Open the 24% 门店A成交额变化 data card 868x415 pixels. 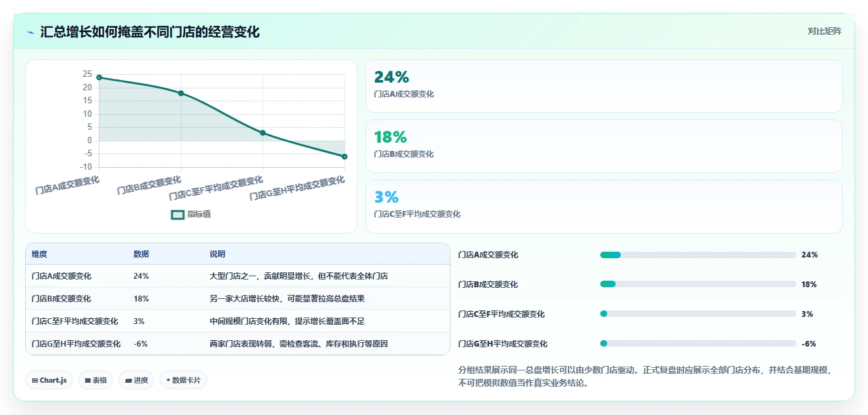(x=603, y=86)
